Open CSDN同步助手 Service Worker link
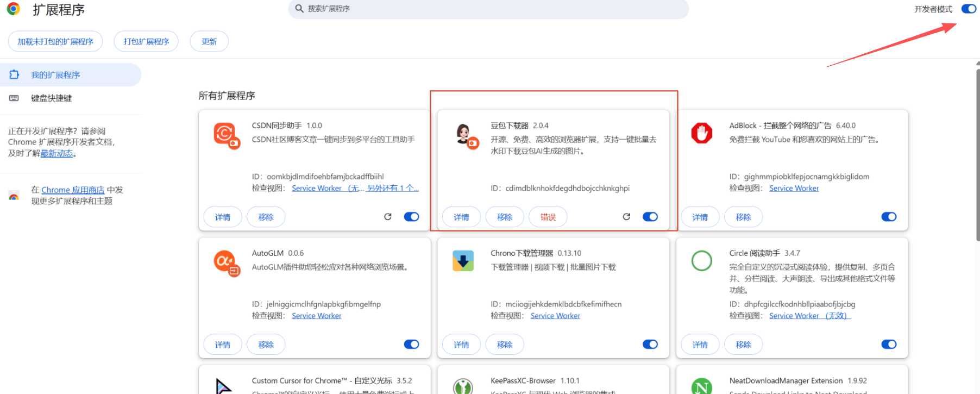The width and height of the screenshot is (980, 394). [328, 188]
